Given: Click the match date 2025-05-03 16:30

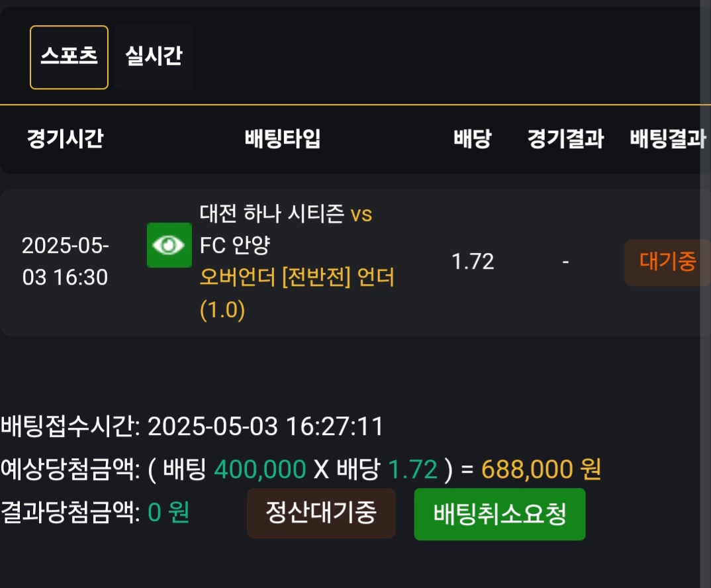Looking at the screenshot, I should coord(66,262).
